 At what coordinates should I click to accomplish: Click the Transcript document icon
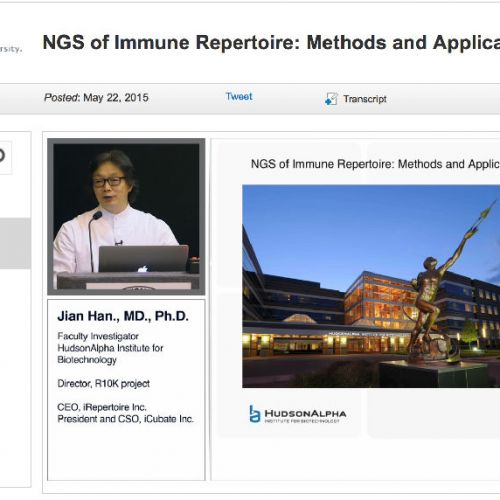pyautogui.click(x=331, y=99)
